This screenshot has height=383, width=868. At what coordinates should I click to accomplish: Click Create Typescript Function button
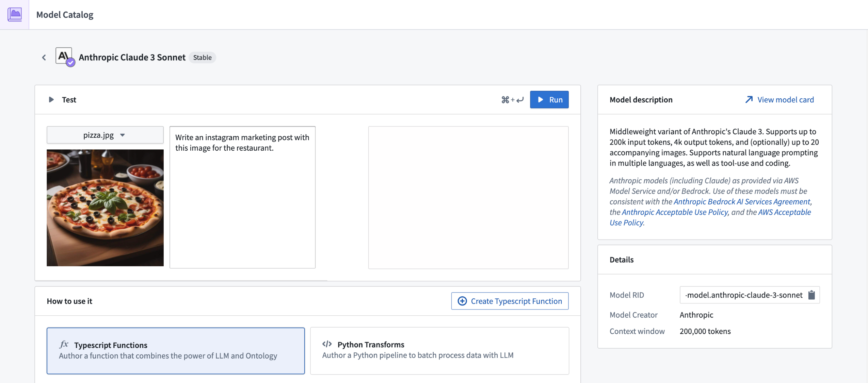[510, 301]
